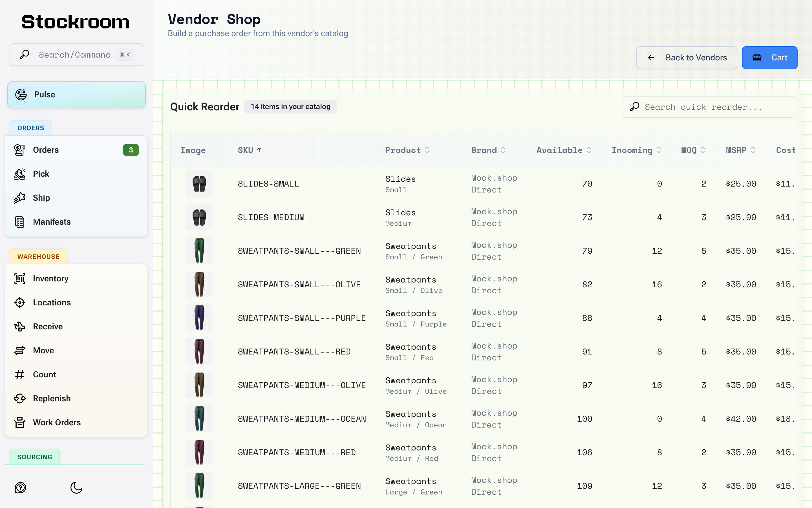Viewport: 812px width, 508px height.
Task: Open the SWEATPANTS-LARGE---GREEN thumbnail
Action: click(199, 486)
